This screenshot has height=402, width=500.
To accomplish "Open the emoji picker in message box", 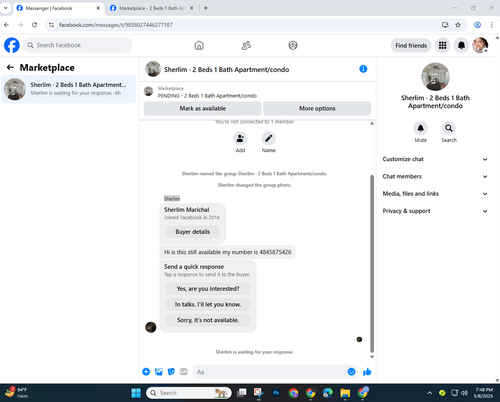I will click(x=351, y=372).
